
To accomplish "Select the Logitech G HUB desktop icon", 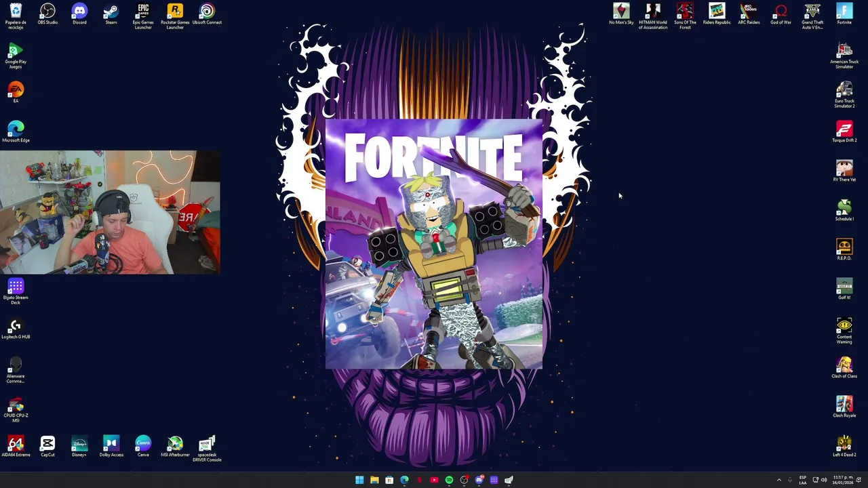I will click(x=16, y=329).
